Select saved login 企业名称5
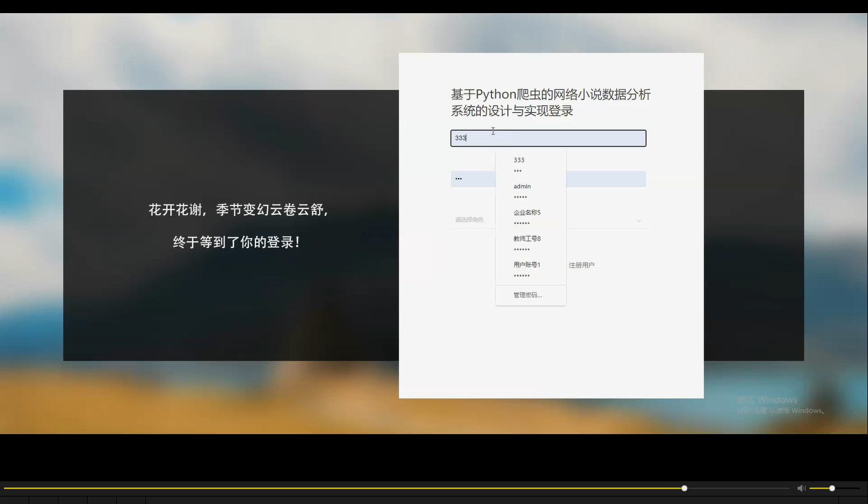Screen dimensions: 868x504 coord(531,218)
